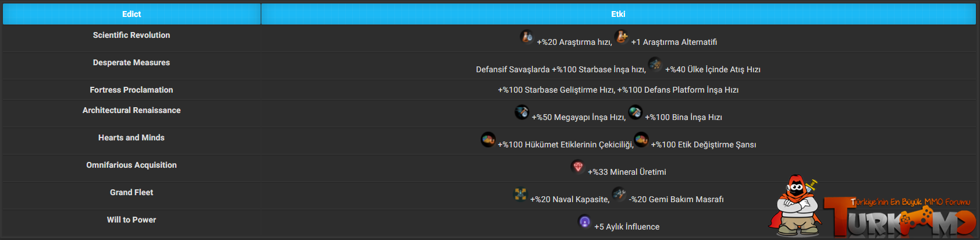Viewport: 980px width, 240px height.
Task: Click the red mineral gem icon
Action: pos(578,167)
